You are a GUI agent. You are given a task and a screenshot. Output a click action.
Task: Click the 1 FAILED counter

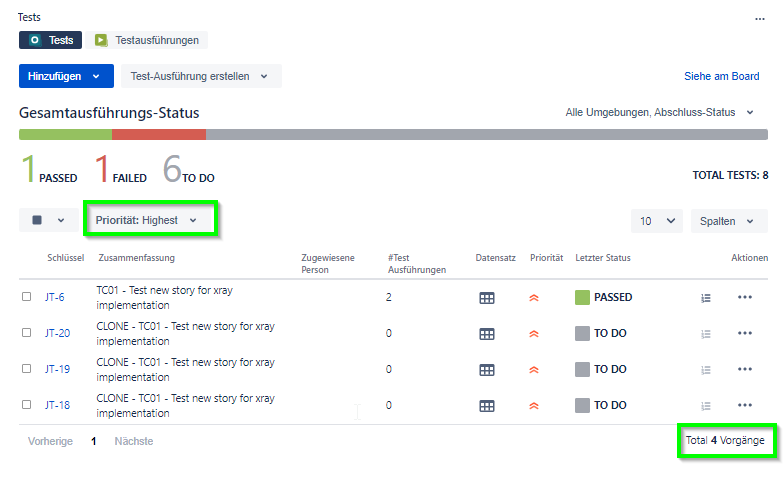click(120, 169)
